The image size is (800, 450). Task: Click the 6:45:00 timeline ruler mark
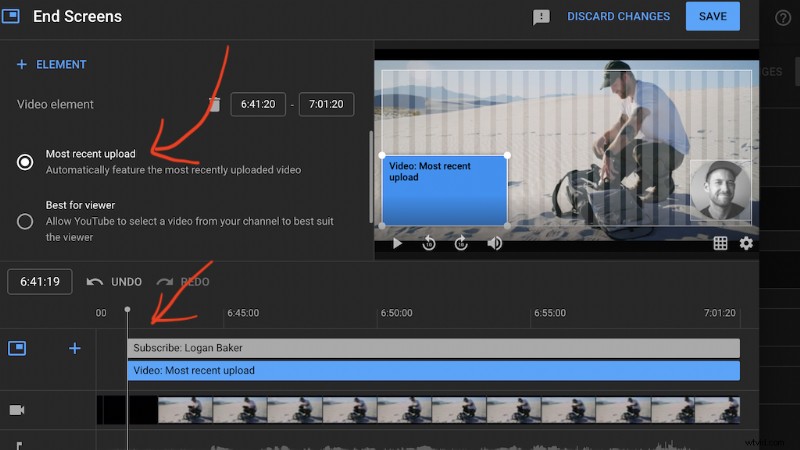coord(243,313)
